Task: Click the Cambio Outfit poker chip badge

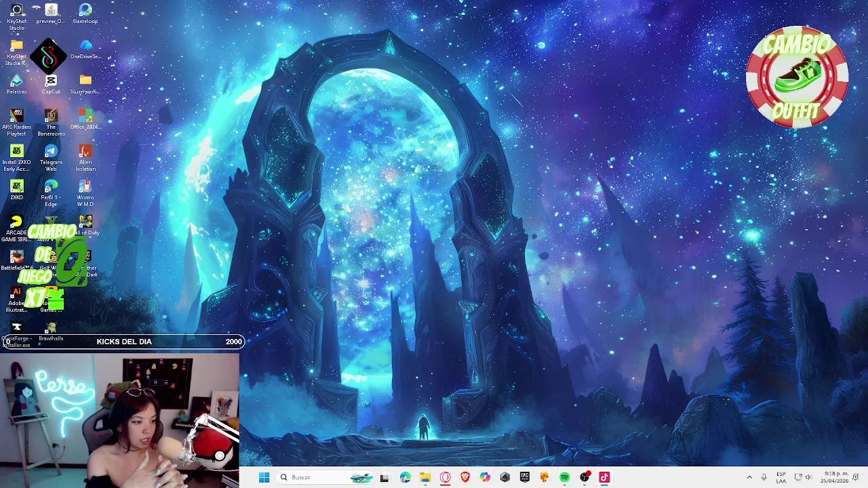Action: click(797, 77)
